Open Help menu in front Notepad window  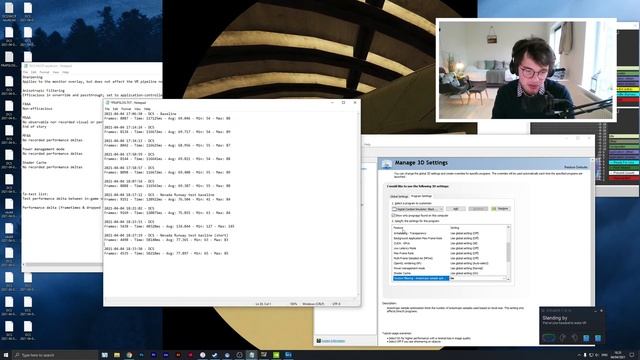(x=147, y=109)
